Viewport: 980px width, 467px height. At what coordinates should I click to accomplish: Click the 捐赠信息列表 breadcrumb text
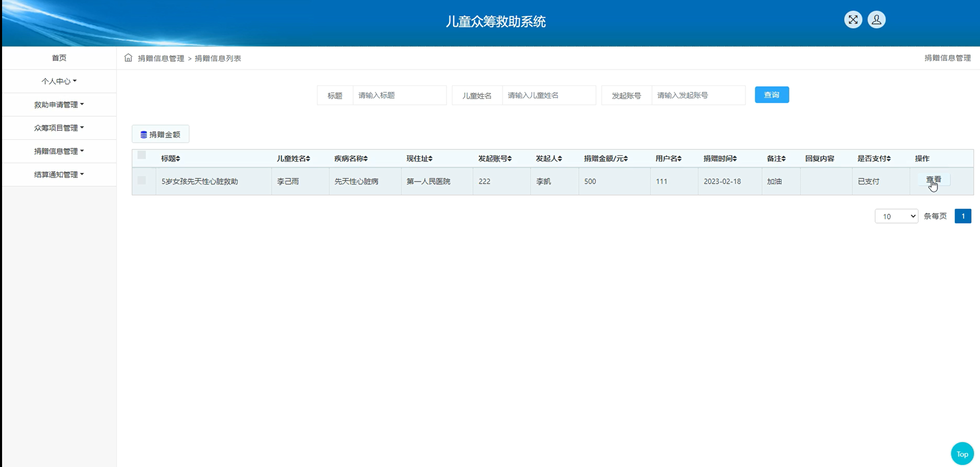point(218,58)
